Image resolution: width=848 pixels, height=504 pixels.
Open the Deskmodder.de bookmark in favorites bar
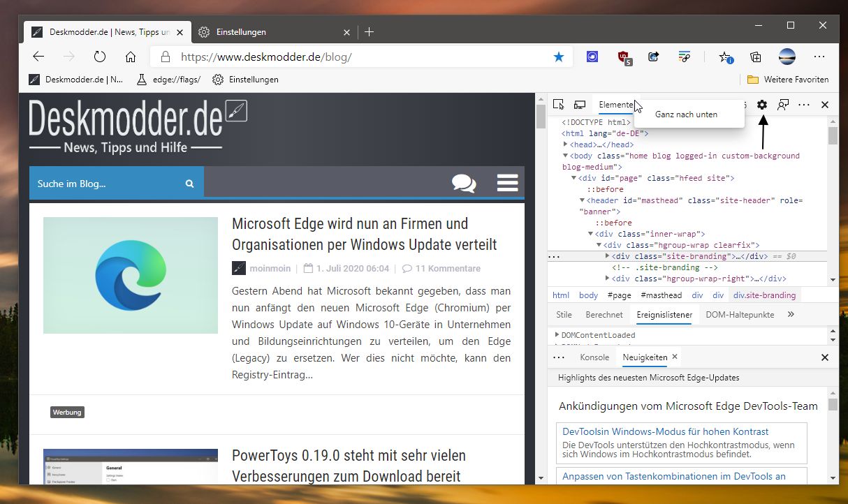[76, 80]
